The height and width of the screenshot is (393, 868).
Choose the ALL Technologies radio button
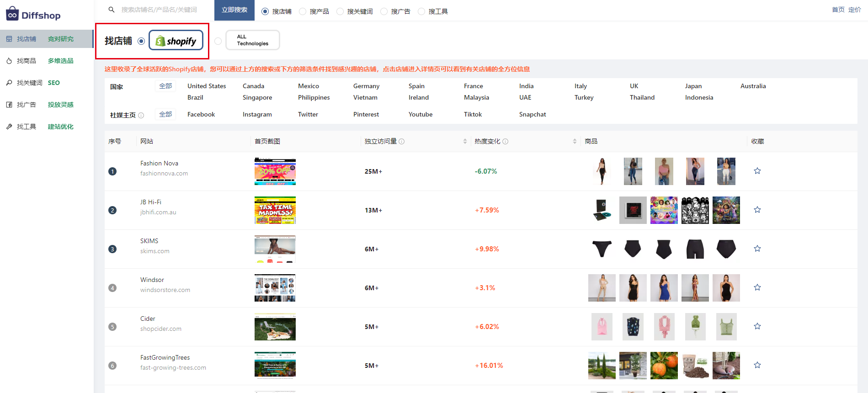(x=218, y=41)
